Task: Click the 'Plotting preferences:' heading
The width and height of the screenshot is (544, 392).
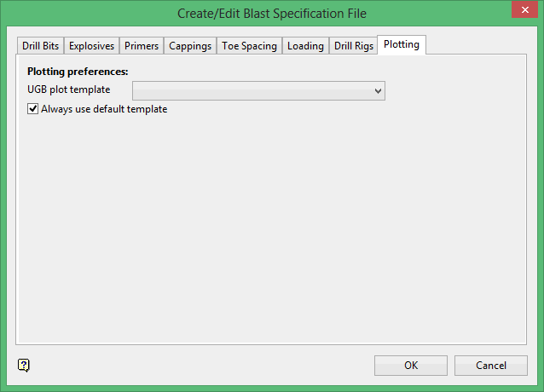Action: (x=78, y=72)
